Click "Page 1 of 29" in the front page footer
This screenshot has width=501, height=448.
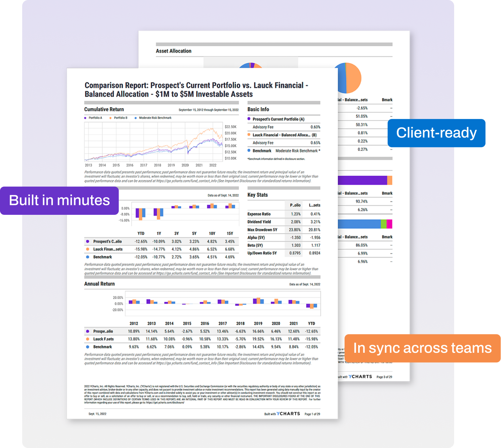click(x=312, y=414)
